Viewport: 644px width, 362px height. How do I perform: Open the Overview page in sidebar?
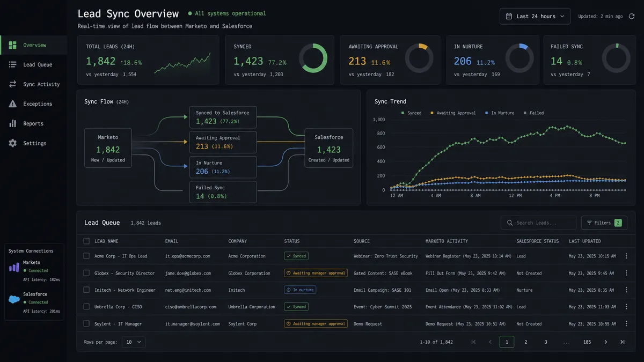click(33, 45)
